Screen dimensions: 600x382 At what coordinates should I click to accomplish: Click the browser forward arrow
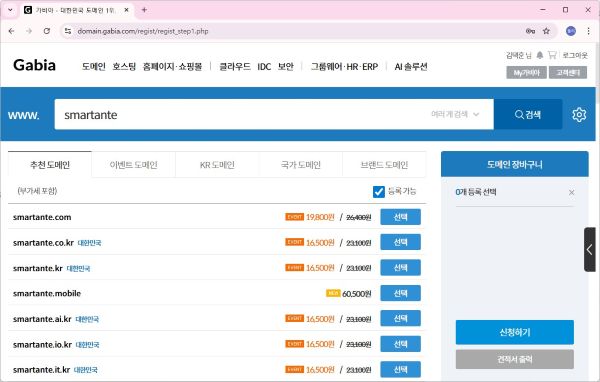point(29,31)
